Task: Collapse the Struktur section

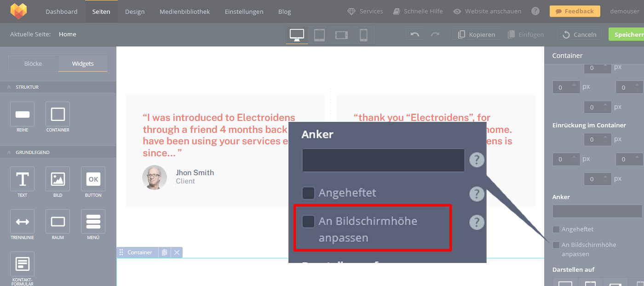Action: click(x=9, y=87)
